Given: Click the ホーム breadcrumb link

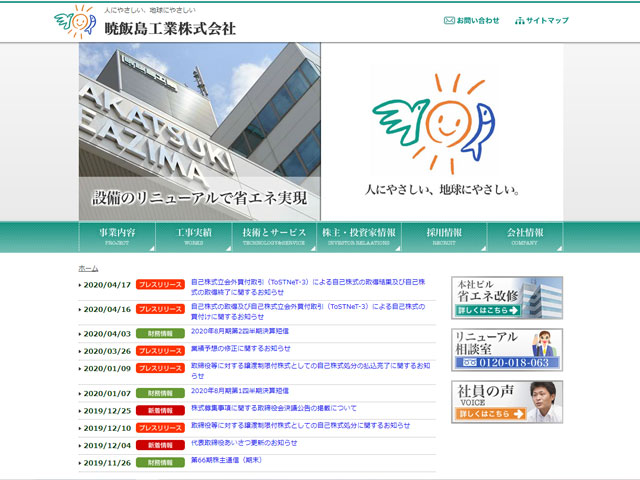Looking at the screenshot, I should [88, 268].
